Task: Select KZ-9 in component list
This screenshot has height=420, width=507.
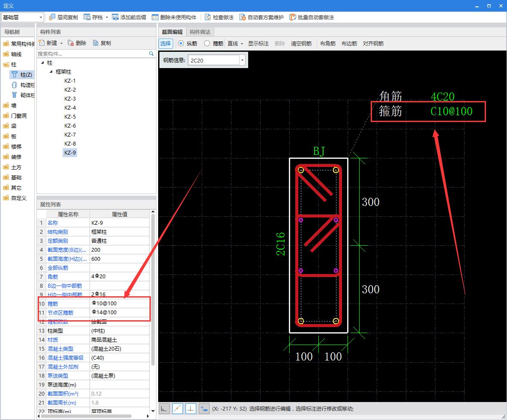Action: [x=70, y=152]
